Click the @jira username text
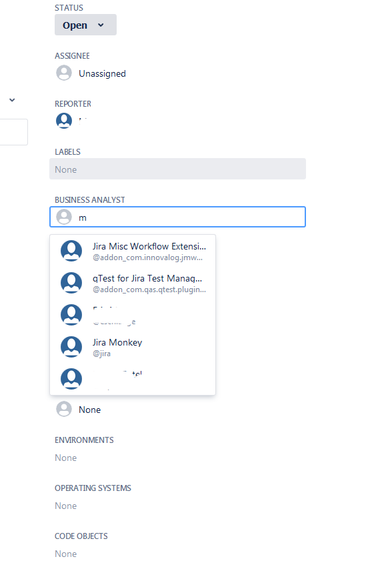 pyautogui.click(x=101, y=354)
